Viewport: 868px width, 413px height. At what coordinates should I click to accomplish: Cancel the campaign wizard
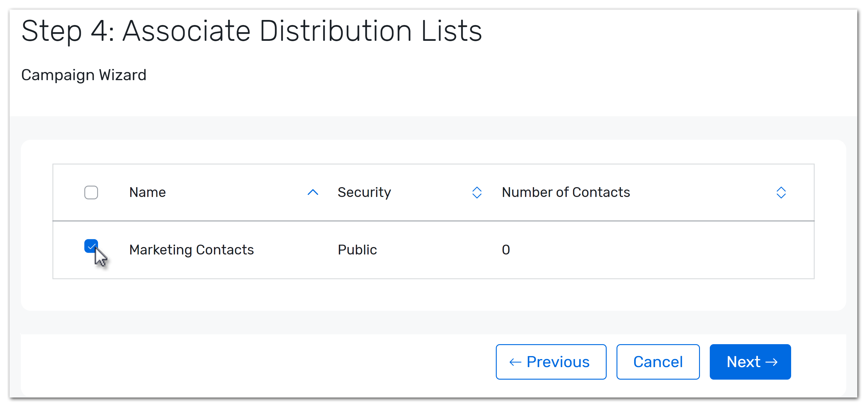click(658, 362)
